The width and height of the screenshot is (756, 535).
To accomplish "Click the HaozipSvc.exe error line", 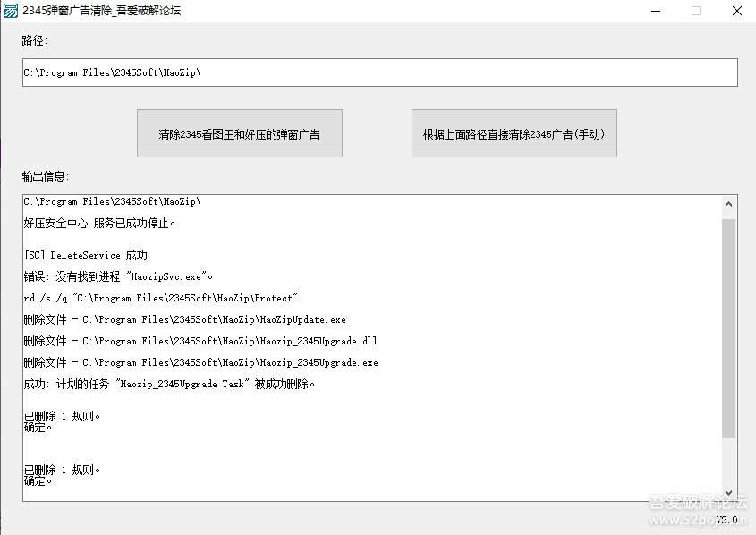I will coord(118,276).
